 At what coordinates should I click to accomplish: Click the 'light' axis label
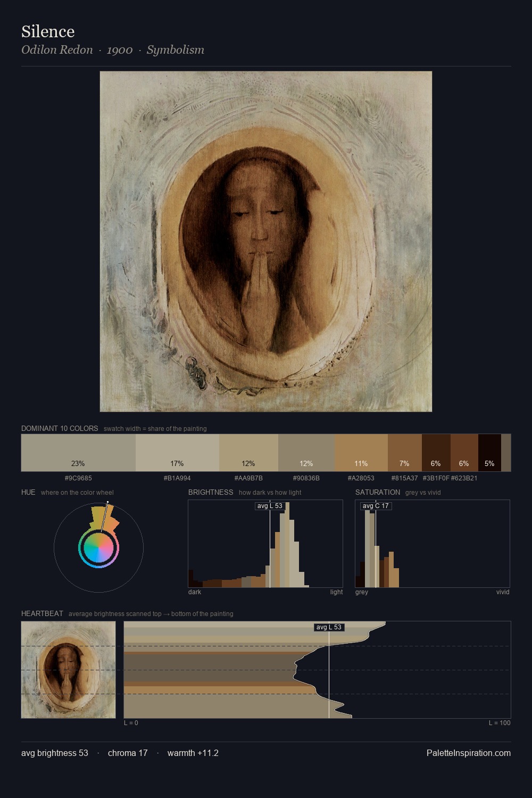click(336, 592)
